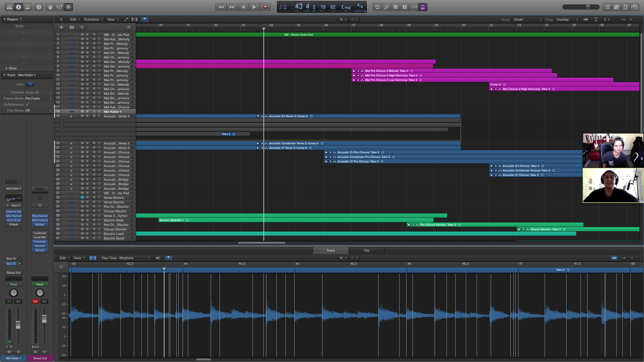Check the Mute checkbox in Region inspector
This screenshot has width=644, height=362.
pos(27,26)
